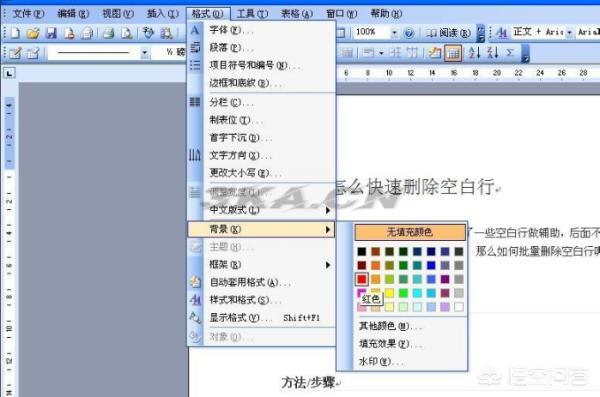Viewport: 600px width, 397px height.
Task: Open the 视图 menu
Action: (x=118, y=14)
